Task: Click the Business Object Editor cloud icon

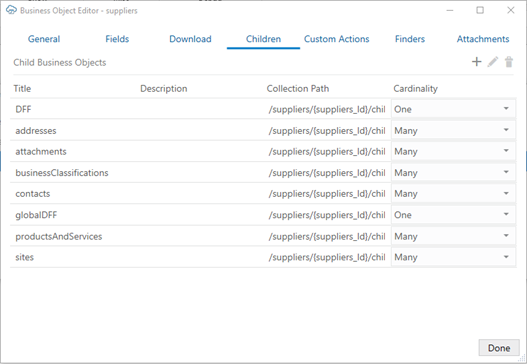Action: [x=11, y=10]
